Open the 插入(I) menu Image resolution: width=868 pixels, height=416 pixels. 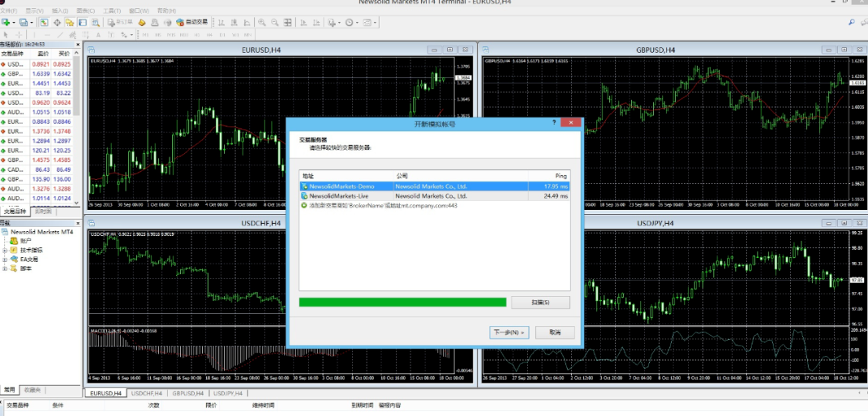point(60,11)
